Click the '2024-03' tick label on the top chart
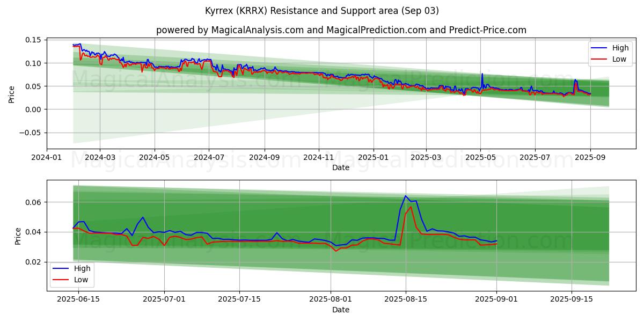Viewport: 644px width, 322px height. tap(100, 157)
